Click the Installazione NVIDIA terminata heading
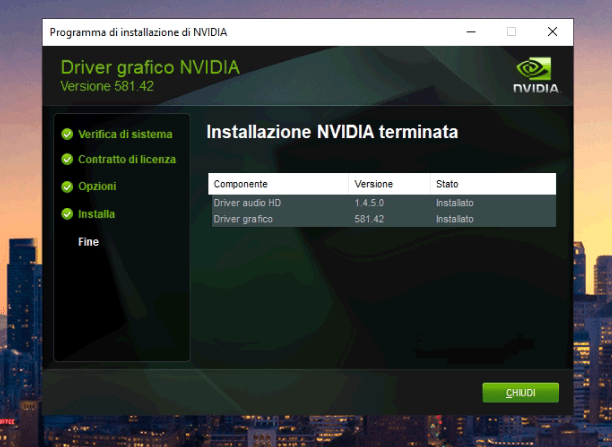The width and height of the screenshot is (612, 447). click(x=332, y=132)
